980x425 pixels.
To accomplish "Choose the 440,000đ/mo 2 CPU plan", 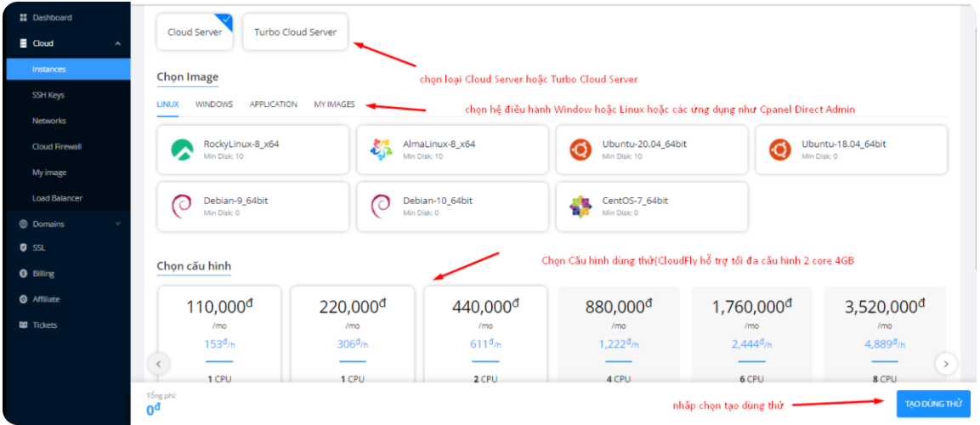I will pos(485,334).
